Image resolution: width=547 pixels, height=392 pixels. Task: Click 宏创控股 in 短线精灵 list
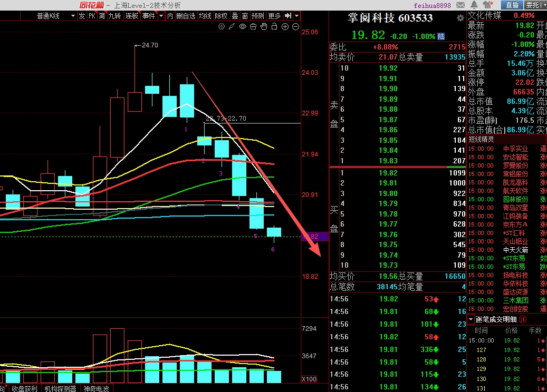515,309
